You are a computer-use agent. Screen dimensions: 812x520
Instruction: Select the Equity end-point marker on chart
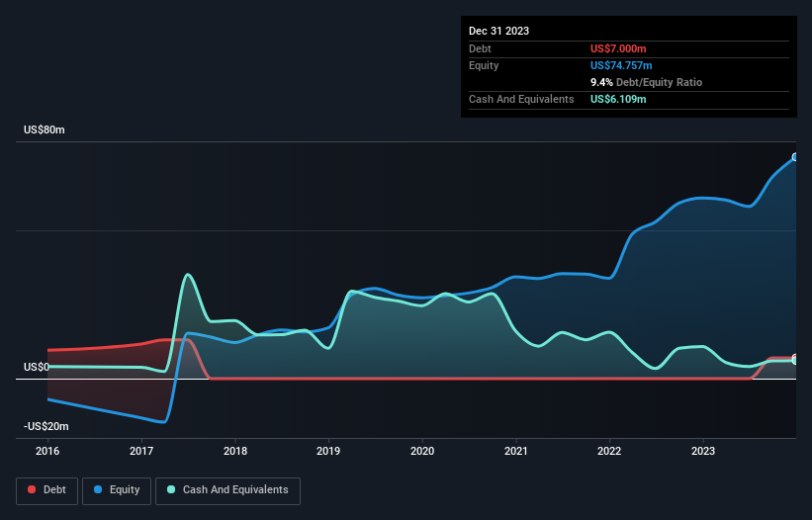(795, 157)
